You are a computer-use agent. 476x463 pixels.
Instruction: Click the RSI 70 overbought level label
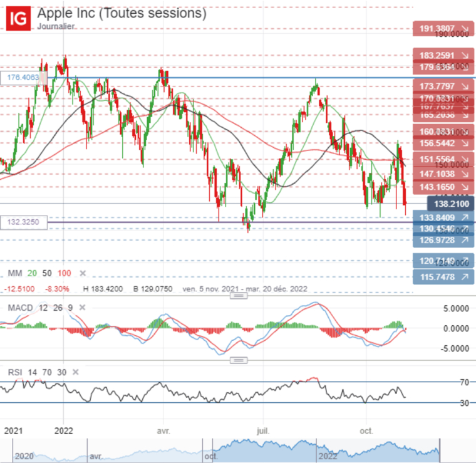[465, 382]
